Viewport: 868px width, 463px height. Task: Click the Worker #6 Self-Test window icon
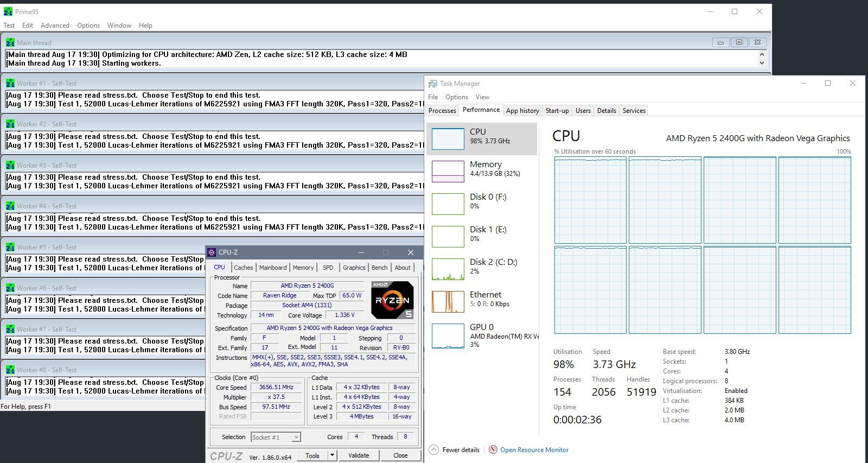[10, 288]
